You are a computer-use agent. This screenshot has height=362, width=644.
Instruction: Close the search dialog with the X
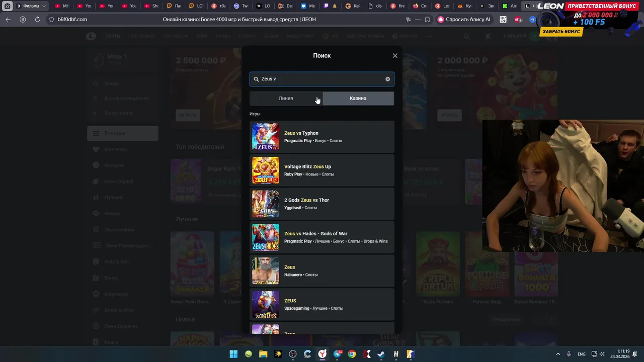tap(395, 56)
